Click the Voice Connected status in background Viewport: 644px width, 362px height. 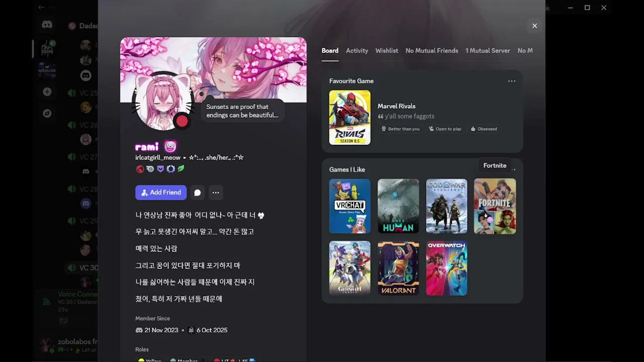[78, 294]
